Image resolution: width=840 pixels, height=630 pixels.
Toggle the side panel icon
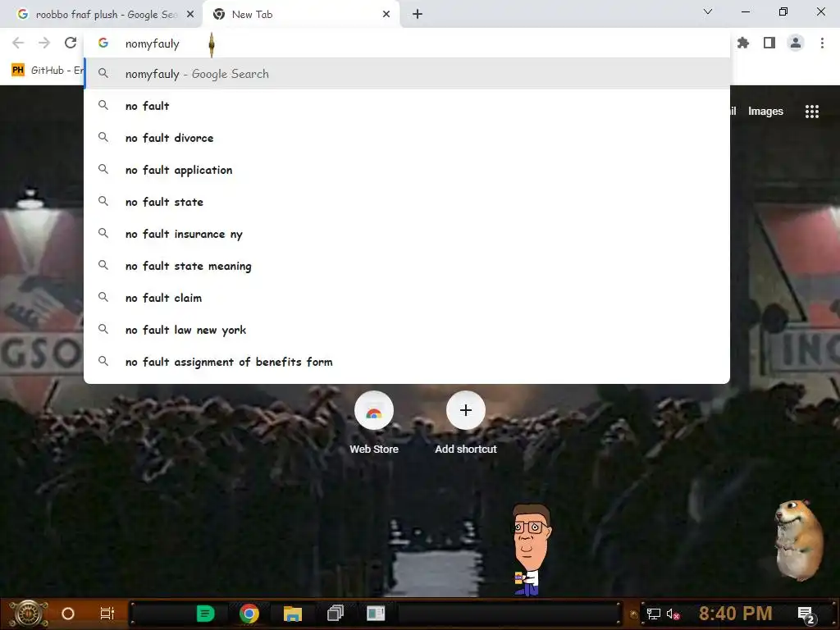(x=769, y=43)
